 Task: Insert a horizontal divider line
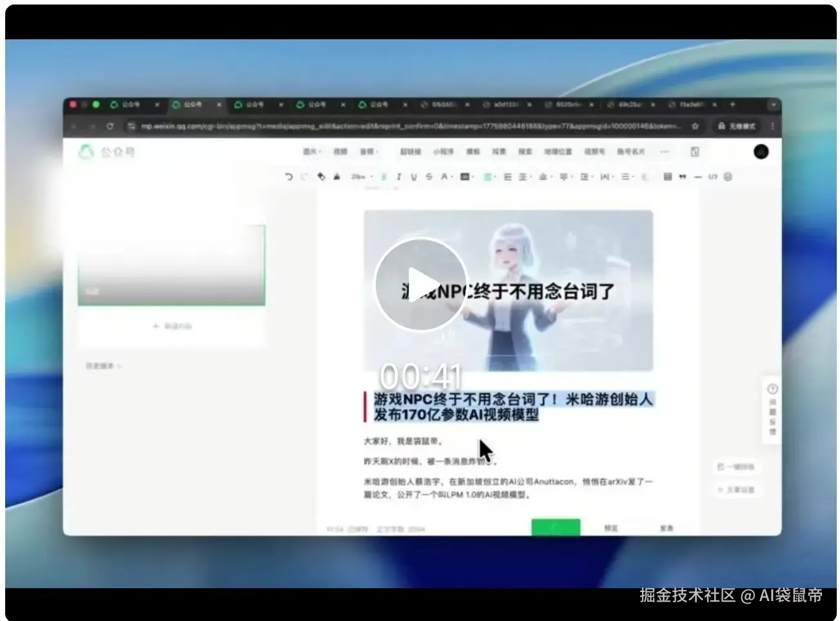(x=698, y=177)
